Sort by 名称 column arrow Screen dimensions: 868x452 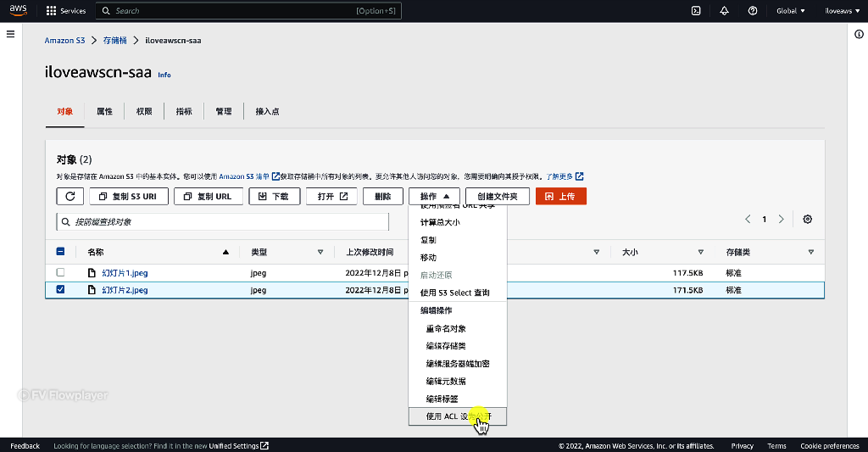[225, 252]
